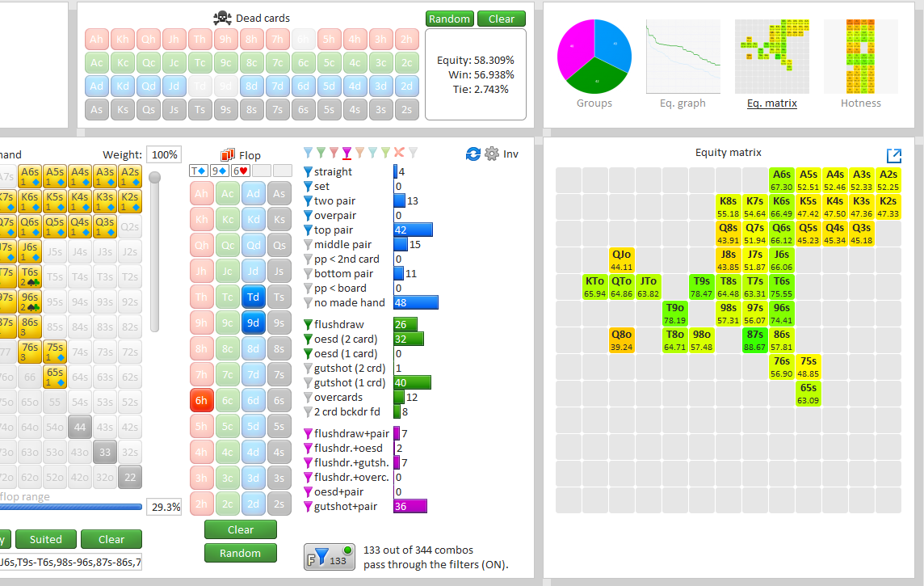Open the Hotness view thumbnail

click(860, 65)
